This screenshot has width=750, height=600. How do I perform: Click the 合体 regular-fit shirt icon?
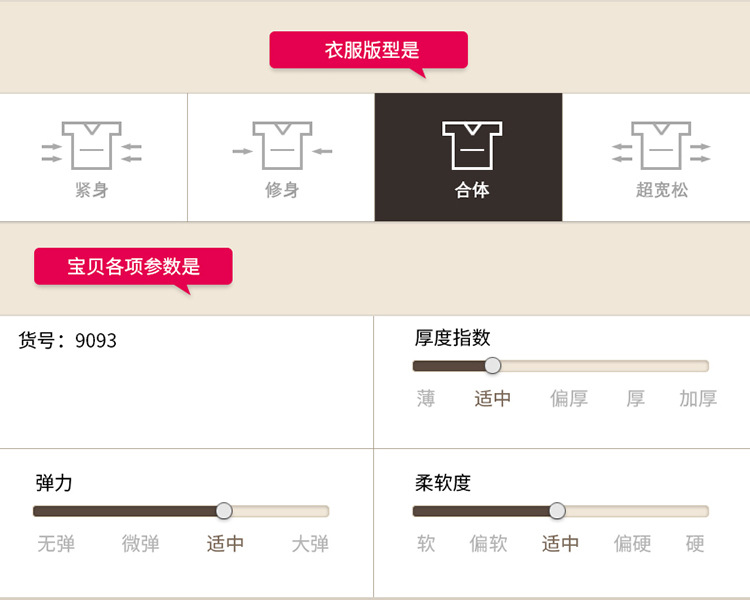pyautogui.click(x=472, y=145)
